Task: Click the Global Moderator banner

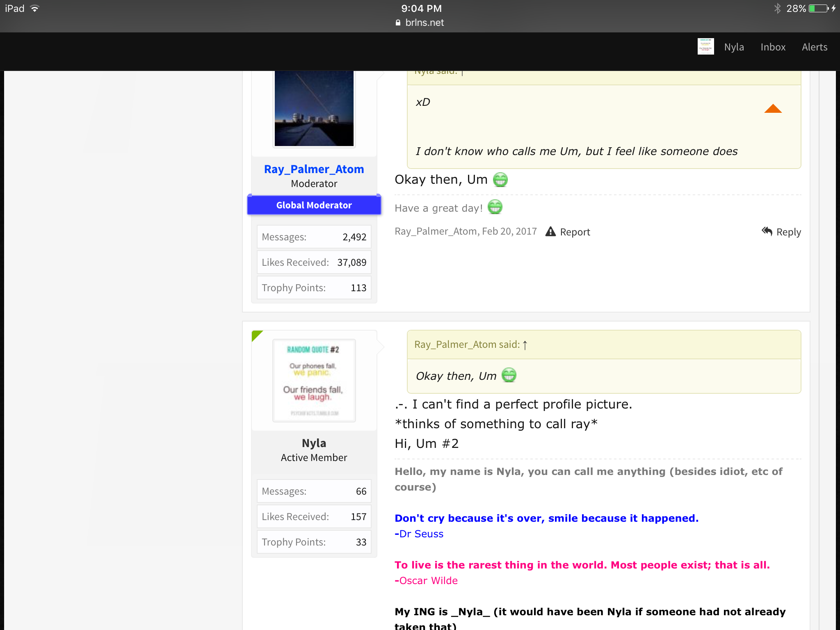Action: coord(314,205)
